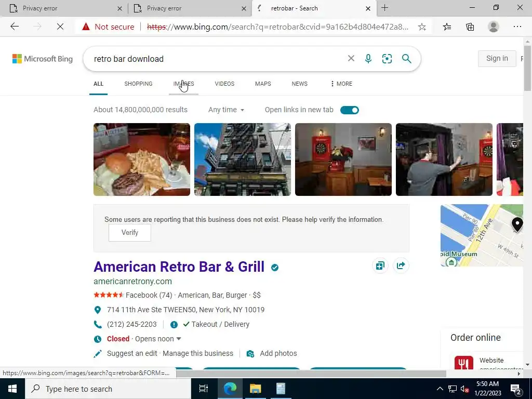Clear the Bing search box text
Image resolution: width=532 pixels, height=399 pixels.
(351, 58)
